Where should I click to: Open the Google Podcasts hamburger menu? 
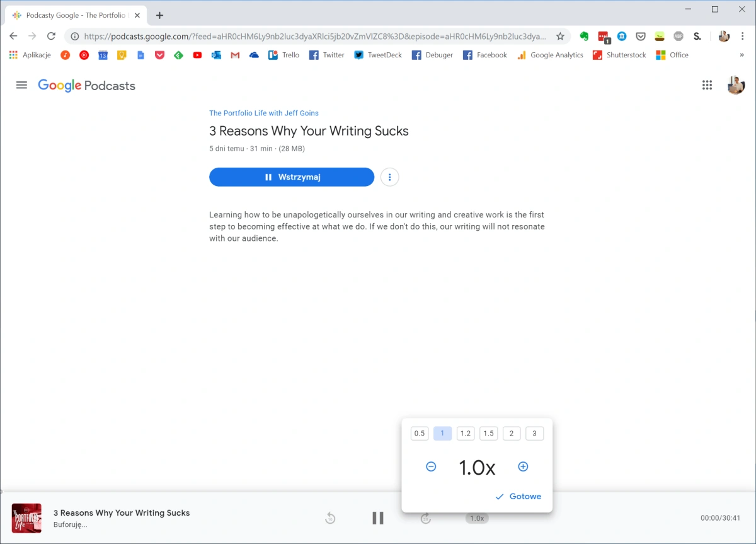(21, 85)
